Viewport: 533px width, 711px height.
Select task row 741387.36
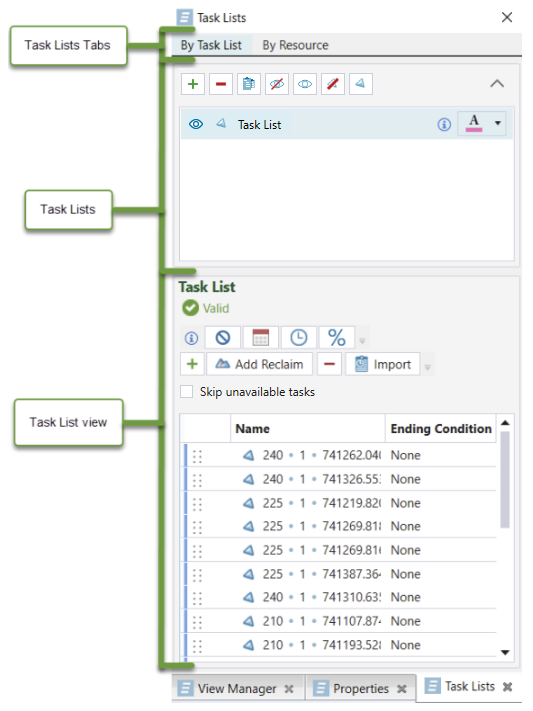[340, 574]
